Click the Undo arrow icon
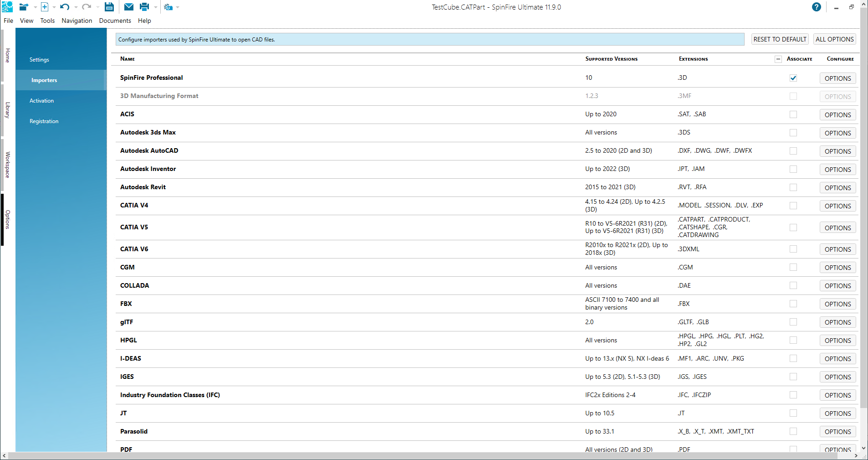The height and width of the screenshot is (460, 868). pyautogui.click(x=65, y=7)
